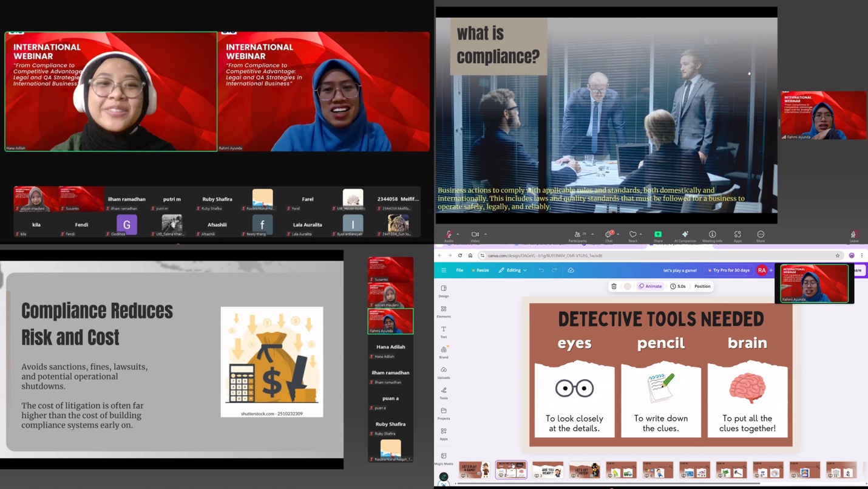Click the 5.0s page duration button

click(x=678, y=286)
